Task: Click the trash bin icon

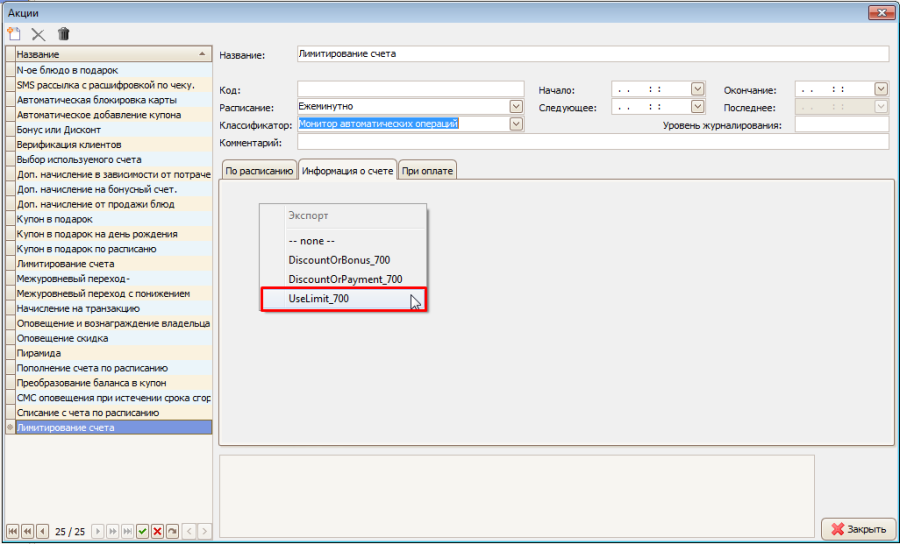Action: point(64,33)
